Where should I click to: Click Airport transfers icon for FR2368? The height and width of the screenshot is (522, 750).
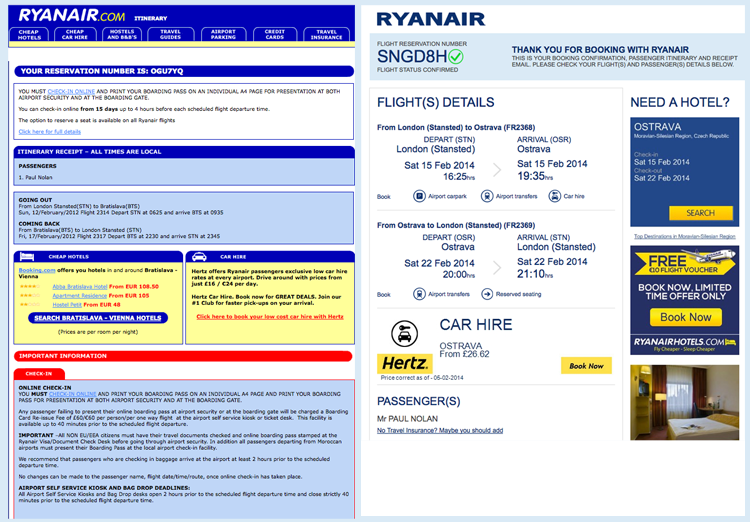click(487, 196)
